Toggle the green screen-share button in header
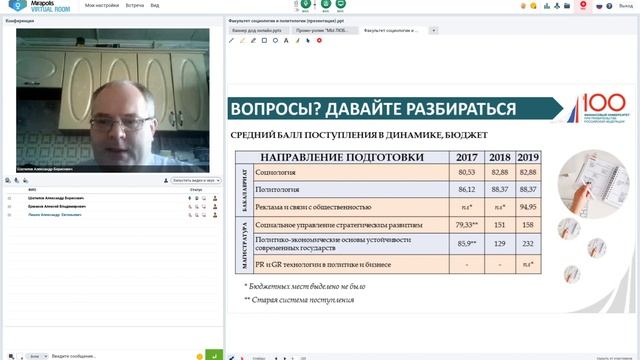 [x=340, y=4]
